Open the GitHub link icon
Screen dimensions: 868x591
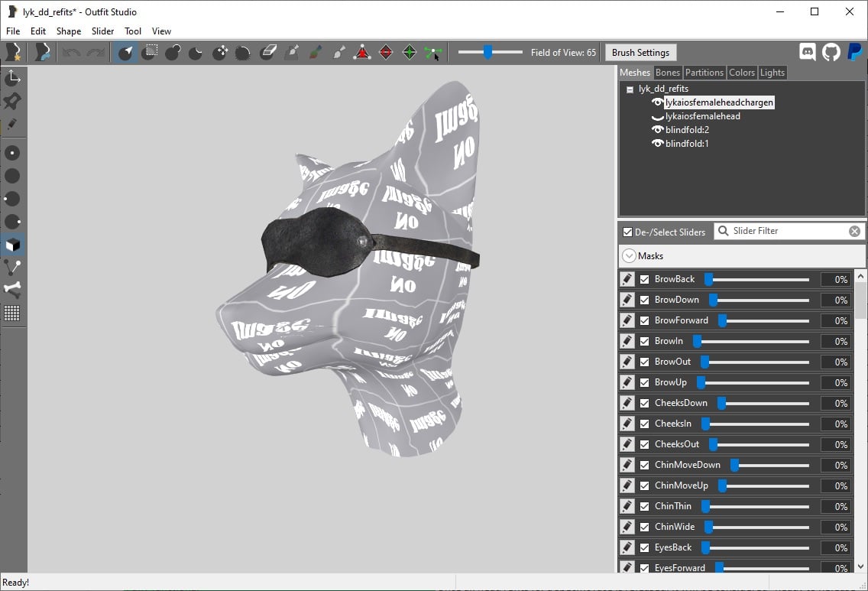(x=831, y=52)
